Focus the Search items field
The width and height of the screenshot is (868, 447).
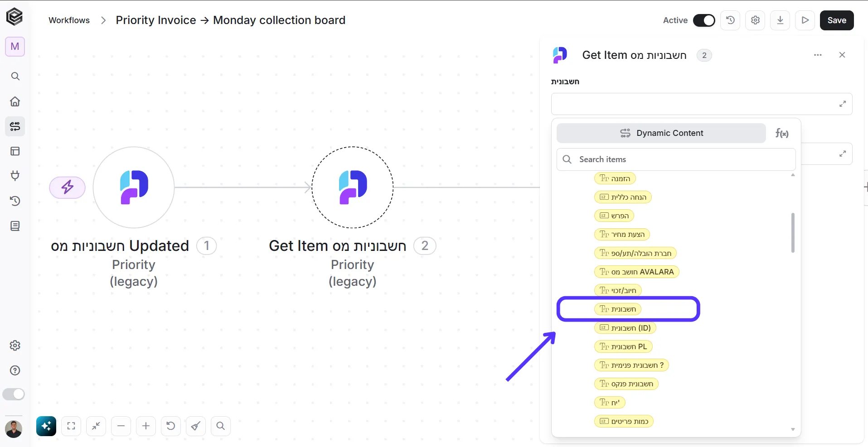(676, 159)
